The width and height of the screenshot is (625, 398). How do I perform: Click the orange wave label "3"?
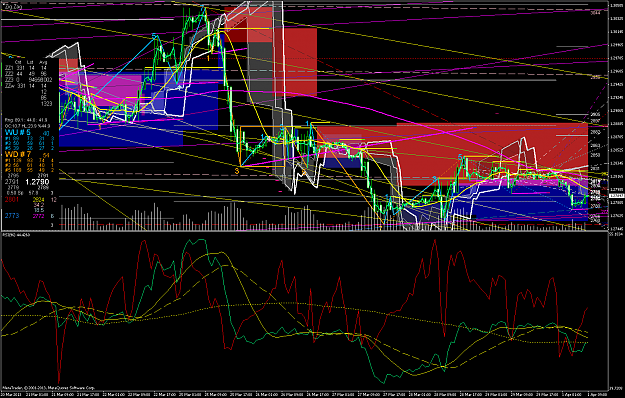click(237, 171)
